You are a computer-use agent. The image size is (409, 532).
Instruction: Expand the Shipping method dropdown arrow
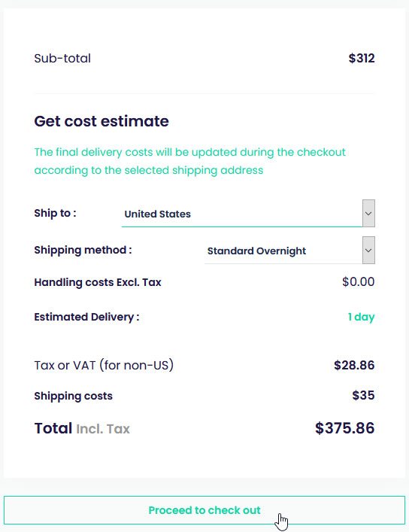(x=368, y=251)
